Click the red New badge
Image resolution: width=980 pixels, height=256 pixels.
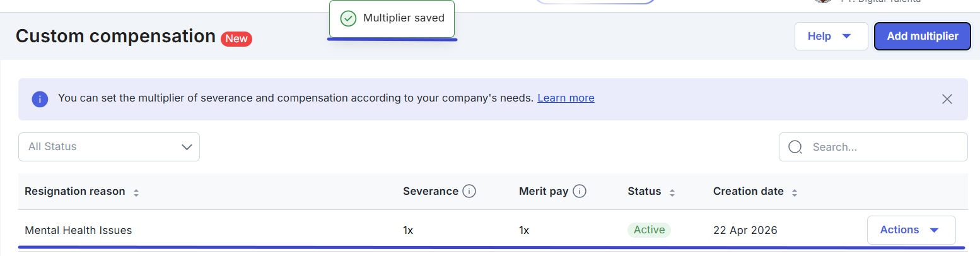[236, 39]
